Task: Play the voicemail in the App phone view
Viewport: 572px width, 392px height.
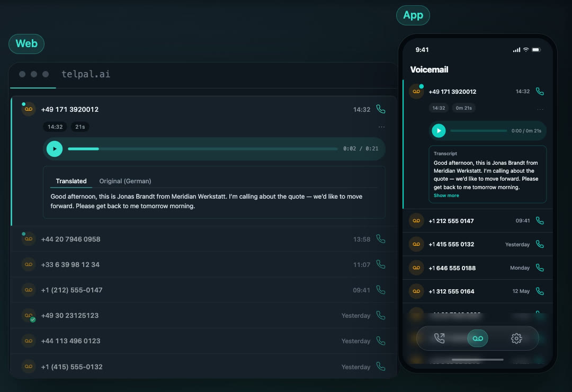Action: point(439,131)
